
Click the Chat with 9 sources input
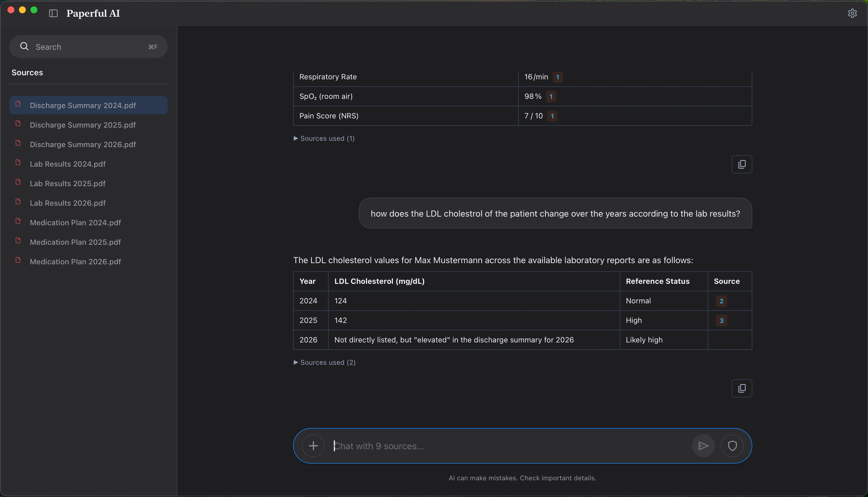coord(510,446)
